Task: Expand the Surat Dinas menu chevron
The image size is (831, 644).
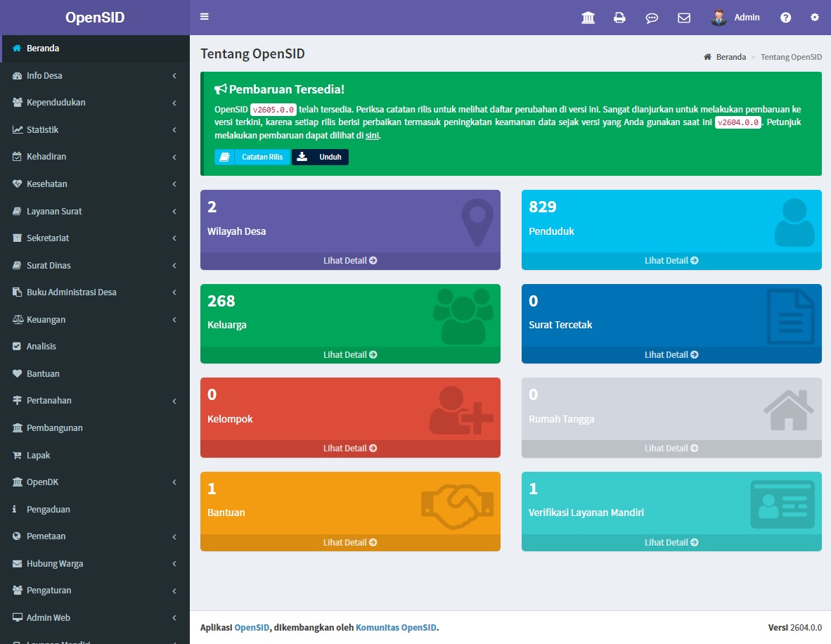Action: click(174, 266)
